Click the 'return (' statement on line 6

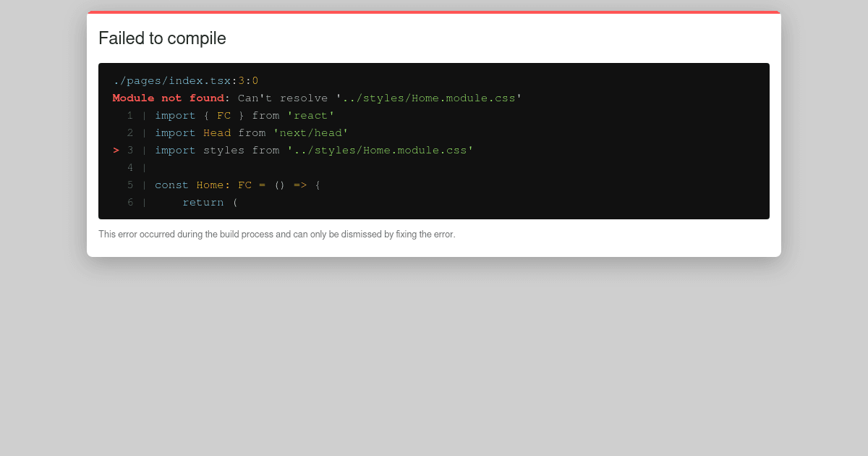(209, 202)
